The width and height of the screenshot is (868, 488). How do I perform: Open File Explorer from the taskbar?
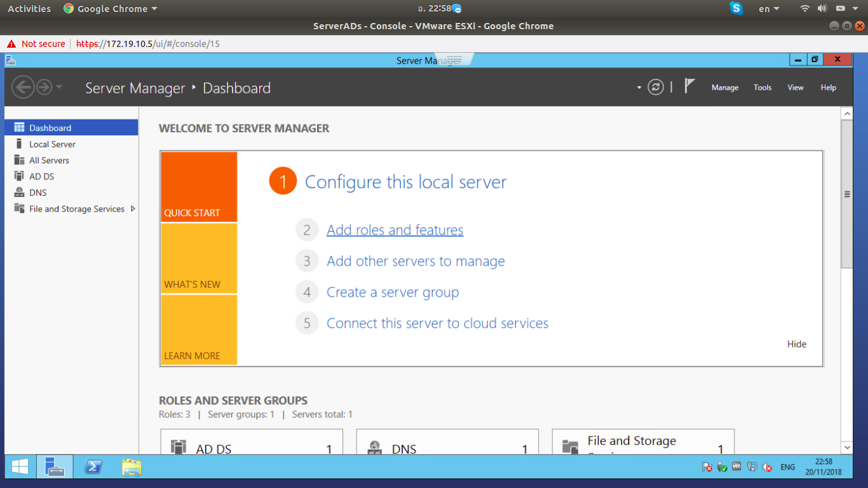point(132,467)
